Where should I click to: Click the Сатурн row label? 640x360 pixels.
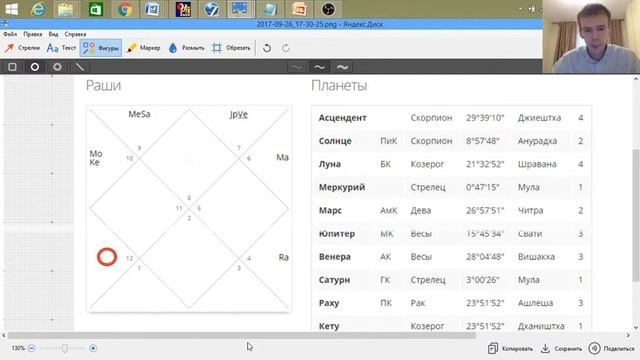coord(334,280)
